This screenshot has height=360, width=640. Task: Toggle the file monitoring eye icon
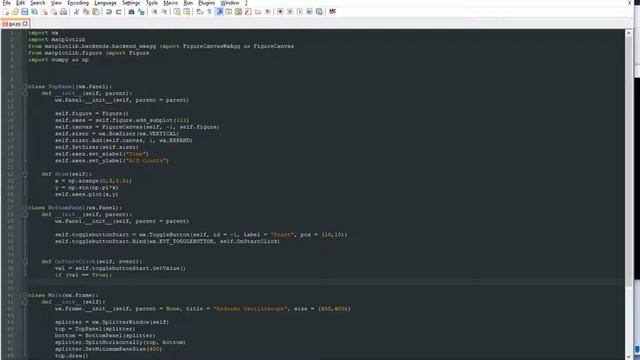[267, 12]
